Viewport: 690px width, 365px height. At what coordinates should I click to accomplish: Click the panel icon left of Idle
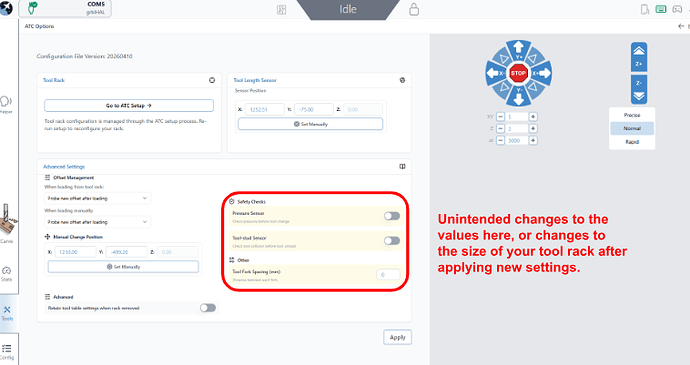click(x=281, y=10)
